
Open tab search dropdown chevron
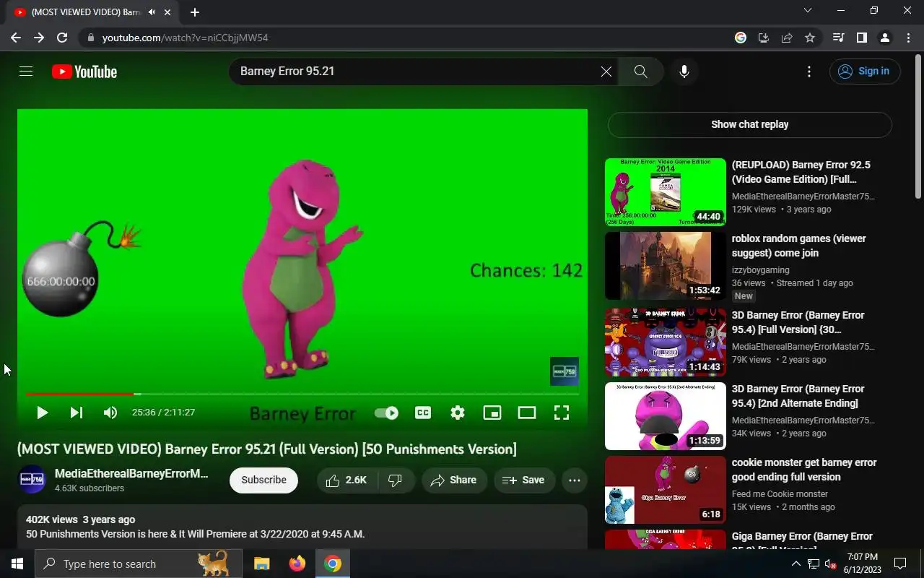pyautogui.click(x=808, y=10)
